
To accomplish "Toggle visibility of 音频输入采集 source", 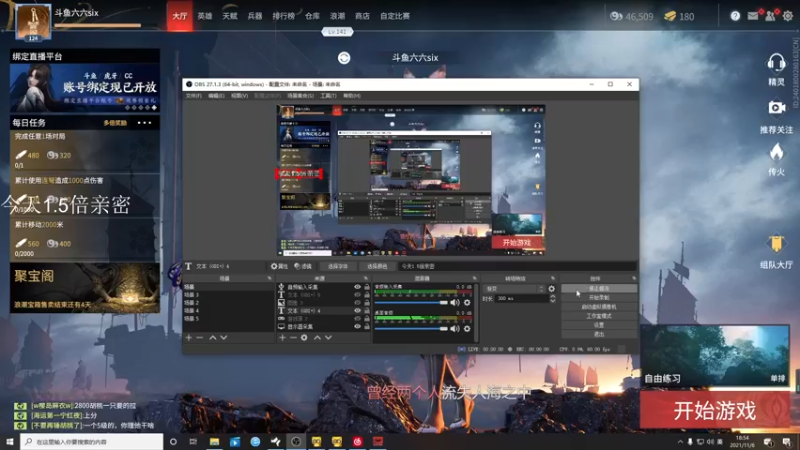I will pyautogui.click(x=357, y=287).
